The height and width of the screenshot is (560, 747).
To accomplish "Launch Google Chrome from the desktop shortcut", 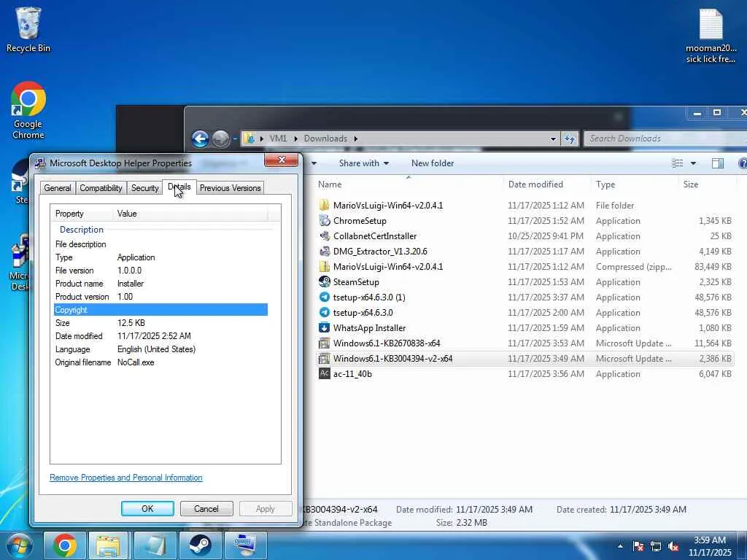I will click(x=28, y=110).
